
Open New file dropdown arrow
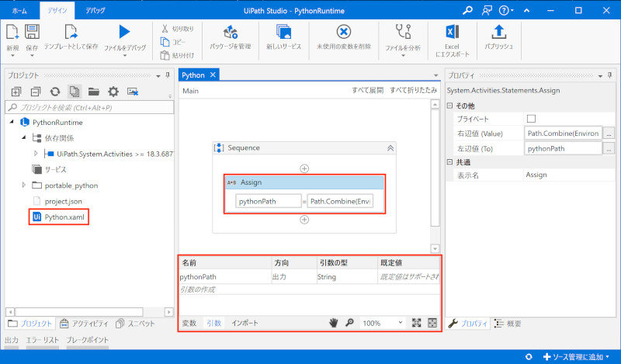pyautogui.click(x=12, y=56)
